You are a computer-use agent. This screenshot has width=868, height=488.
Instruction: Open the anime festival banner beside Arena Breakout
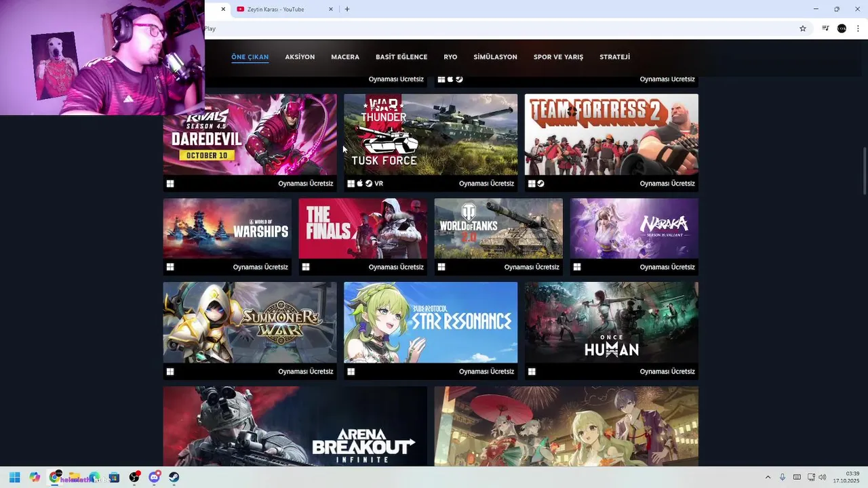[566, 426]
